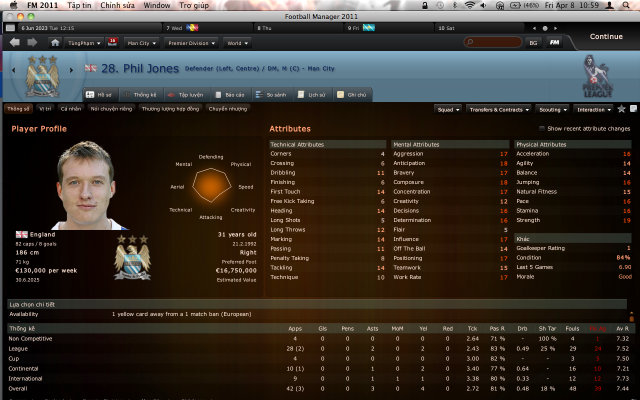Screen dimensions: 640x400
Task: Open the Wi-Fi status menu
Action: [470, 5]
